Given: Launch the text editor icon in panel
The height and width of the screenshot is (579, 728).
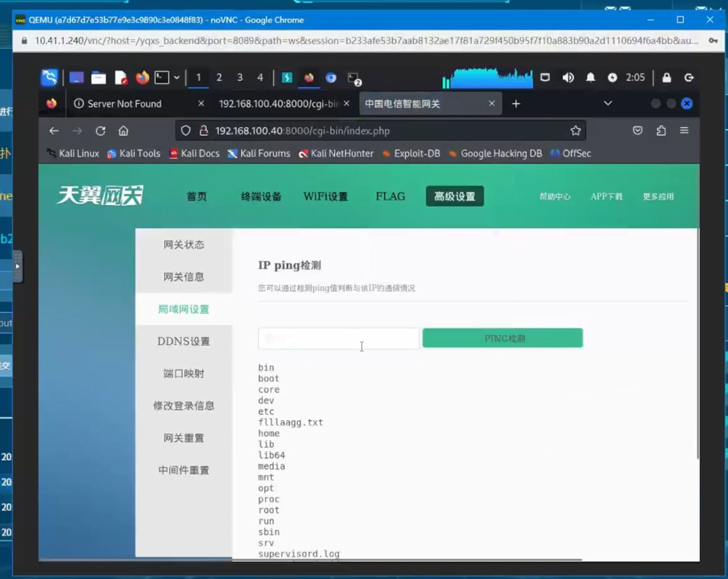Looking at the screenshot, I should (121, 78).
